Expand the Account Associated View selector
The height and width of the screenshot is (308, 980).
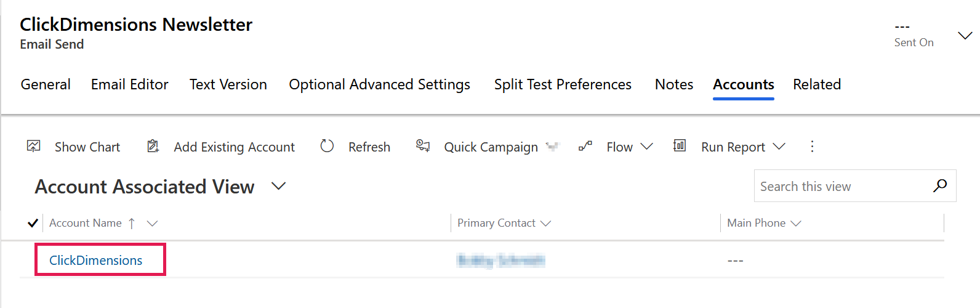[x=279, y=186]
